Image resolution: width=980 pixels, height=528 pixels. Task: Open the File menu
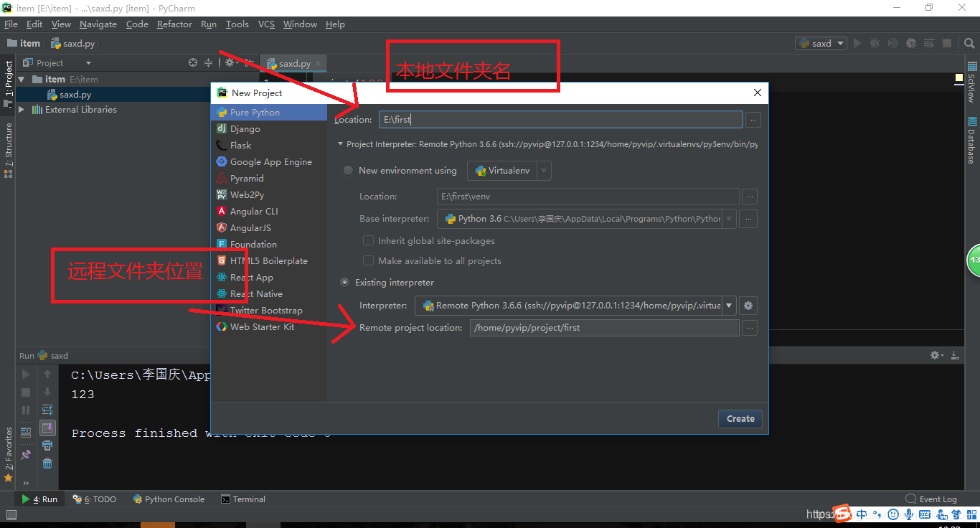(11, 24)
